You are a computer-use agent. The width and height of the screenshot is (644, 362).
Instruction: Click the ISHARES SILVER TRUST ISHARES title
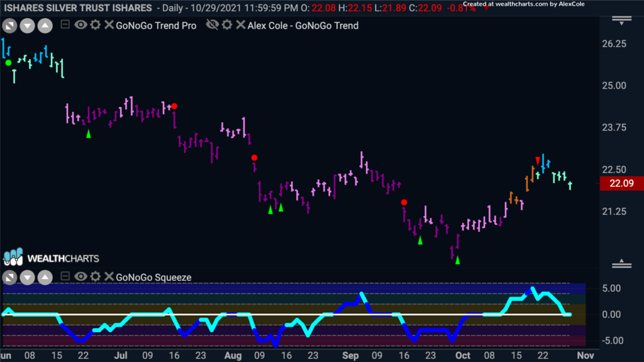78,8
